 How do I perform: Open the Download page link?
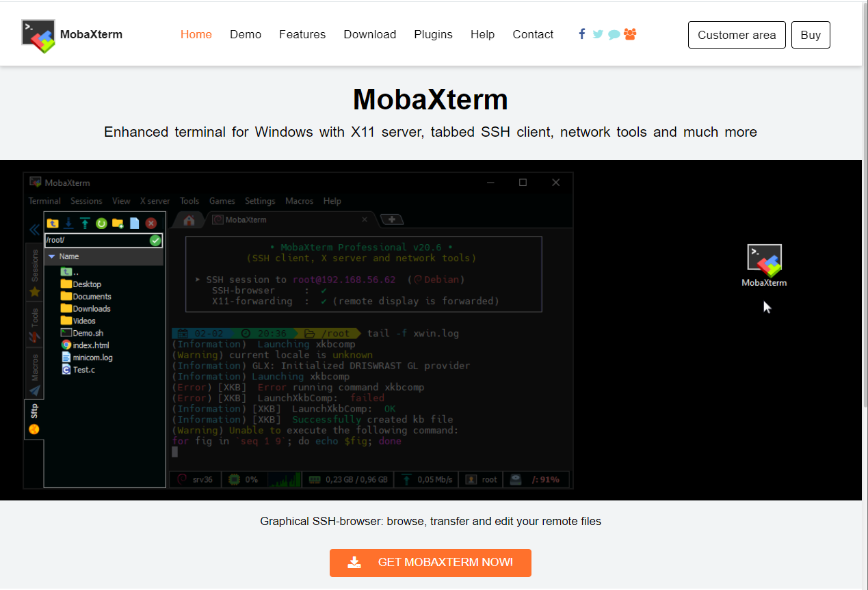370,34
